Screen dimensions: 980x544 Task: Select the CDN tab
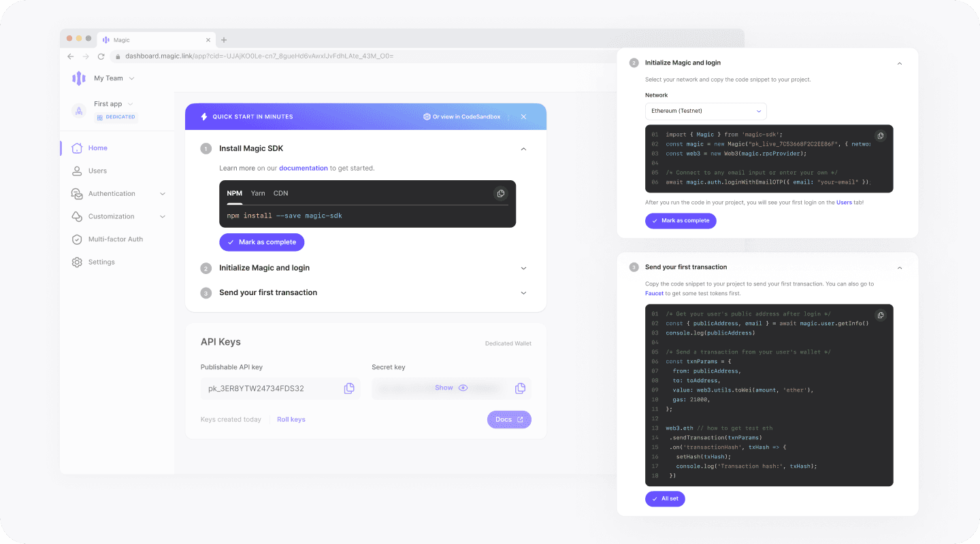(x=281, y=193)
